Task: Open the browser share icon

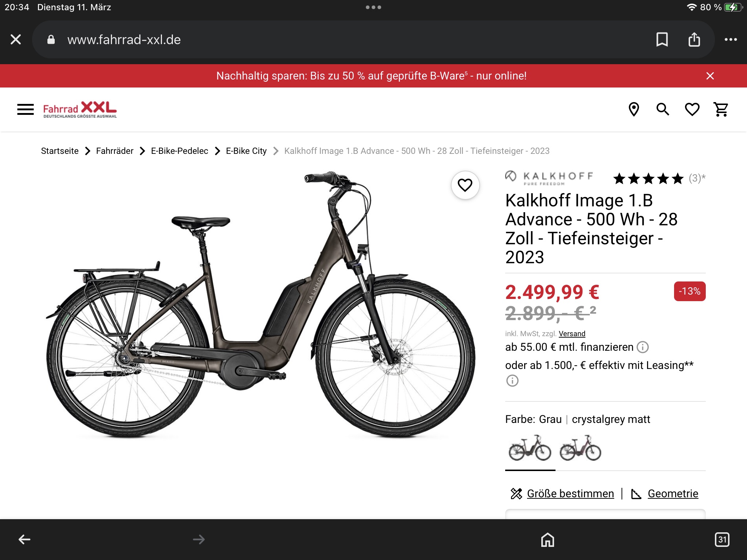Action: click(x=694, y=39)
